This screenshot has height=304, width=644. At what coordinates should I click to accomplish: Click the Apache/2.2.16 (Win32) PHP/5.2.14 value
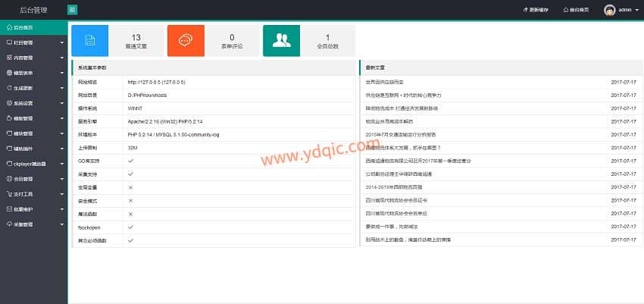[x=165, y=121]
